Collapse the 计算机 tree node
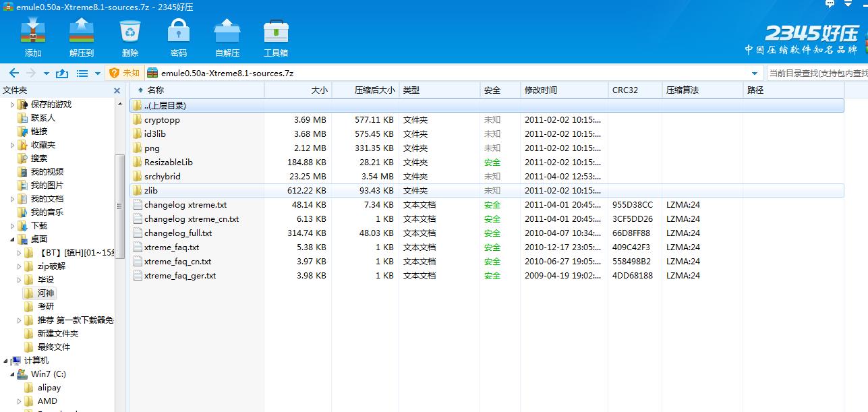Screen dimensions: 868x412 tap(5, 361)
